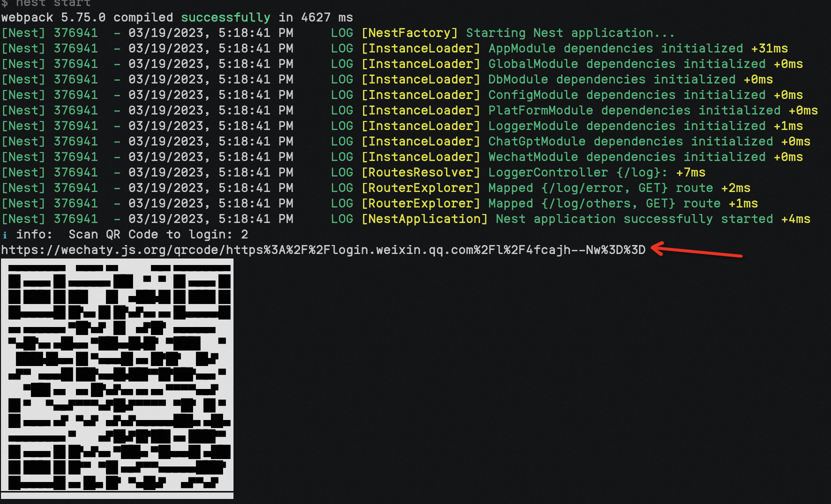Screen dimensions: 831x504
Task: Open the wechaty.js.org qrcode login URL
Action: click(323, 249)
